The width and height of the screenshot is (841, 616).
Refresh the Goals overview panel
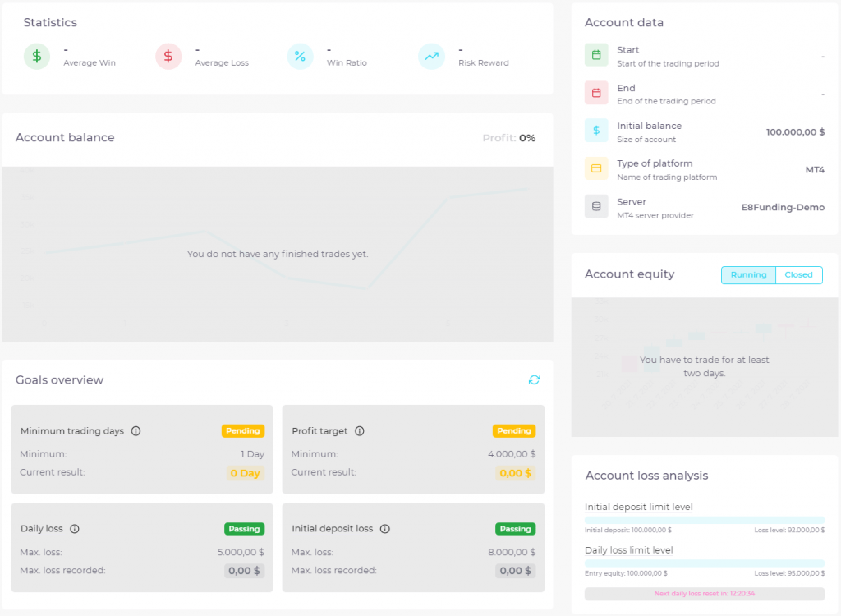(535, 380)
